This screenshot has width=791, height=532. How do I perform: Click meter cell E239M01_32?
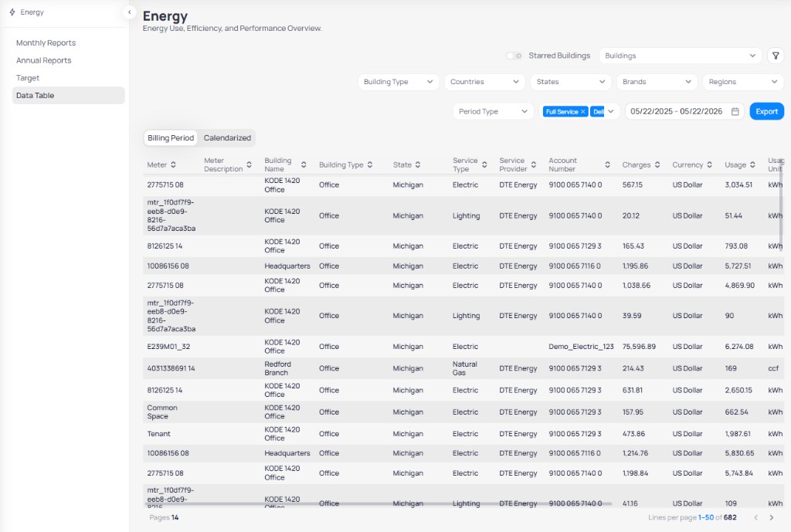[168, 347]
